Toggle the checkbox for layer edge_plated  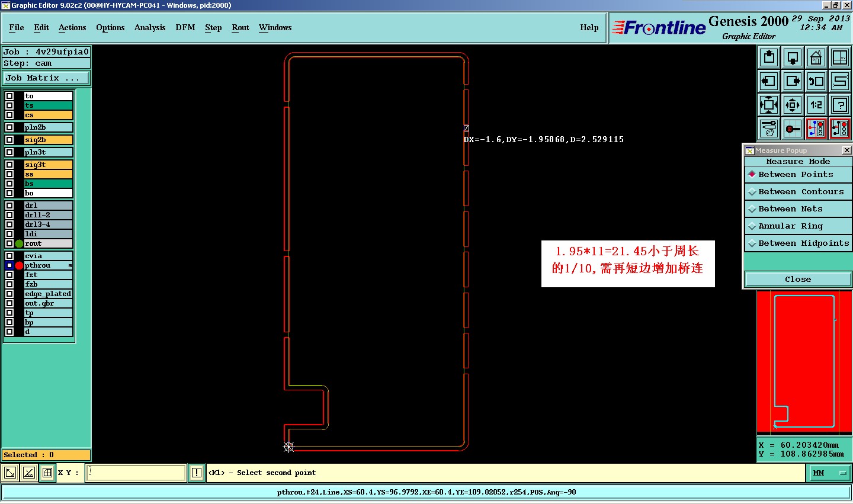[x=9, y=294]
